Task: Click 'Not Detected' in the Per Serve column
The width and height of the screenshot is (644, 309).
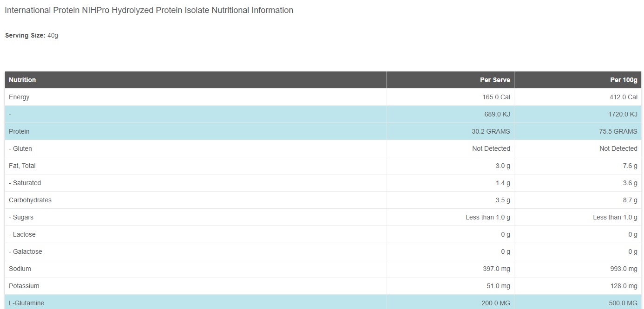Action: point(491,148)
